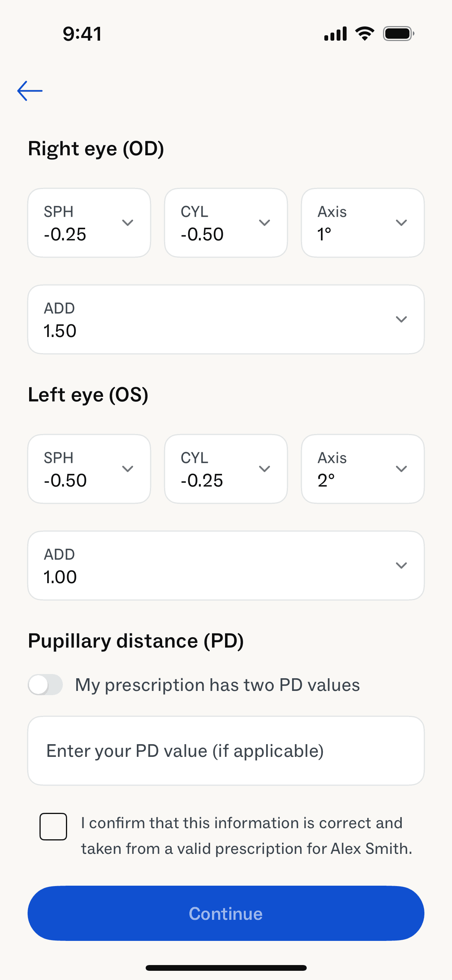Focus the PD value input field
452x980 pixels.
(226, 751)
